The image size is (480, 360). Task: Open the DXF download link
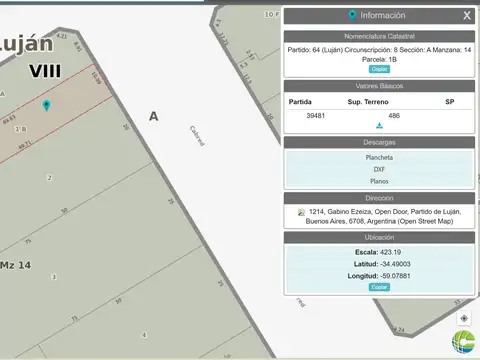click(x=379, y=169)
